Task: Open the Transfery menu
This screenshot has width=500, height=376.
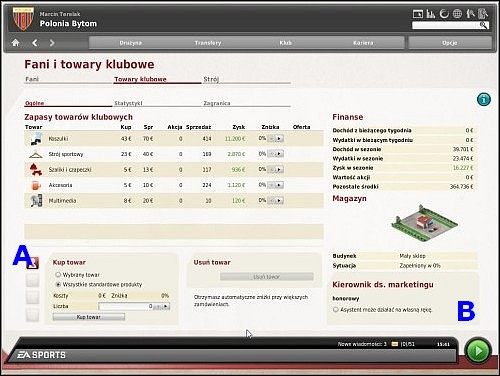Action: pos(208,43)
